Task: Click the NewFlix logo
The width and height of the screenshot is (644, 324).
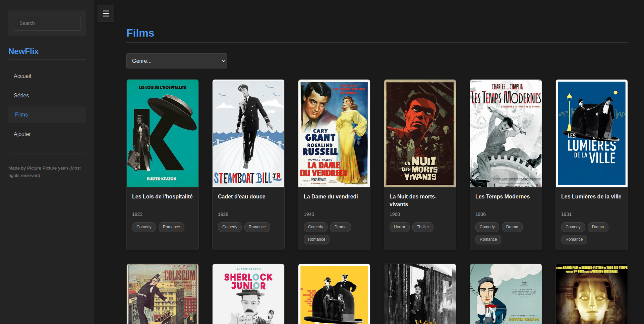Action: click(x=23, y=51)
